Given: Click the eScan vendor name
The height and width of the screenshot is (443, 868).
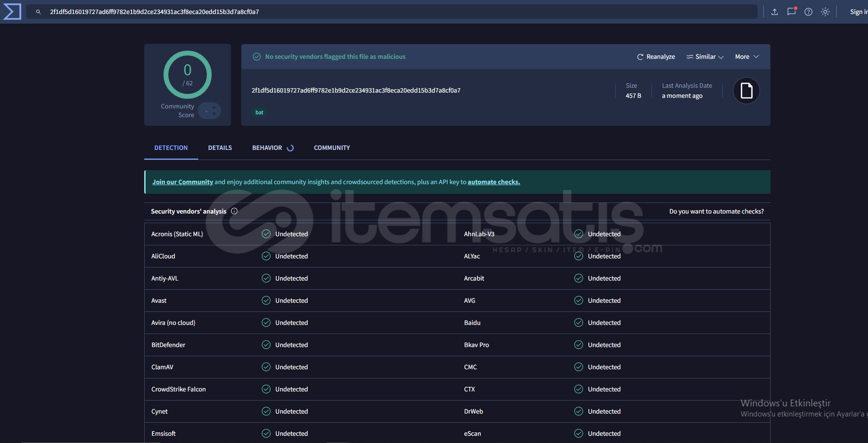Looking at the screenshot, I should [x=473, y=434].
